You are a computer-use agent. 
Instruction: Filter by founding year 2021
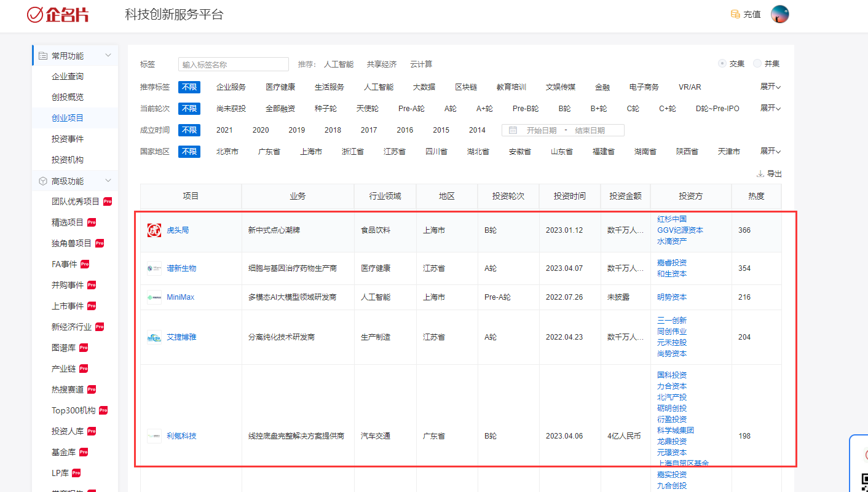pos(224,130)
